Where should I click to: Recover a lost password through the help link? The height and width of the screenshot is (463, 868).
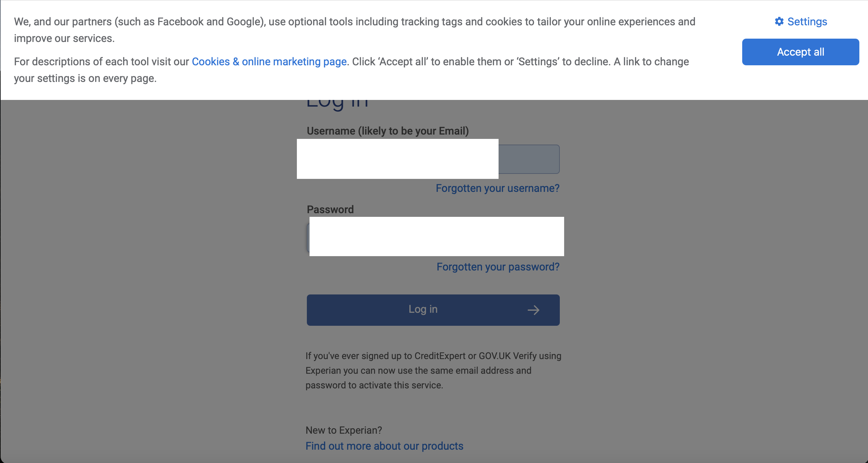(498, 267)
